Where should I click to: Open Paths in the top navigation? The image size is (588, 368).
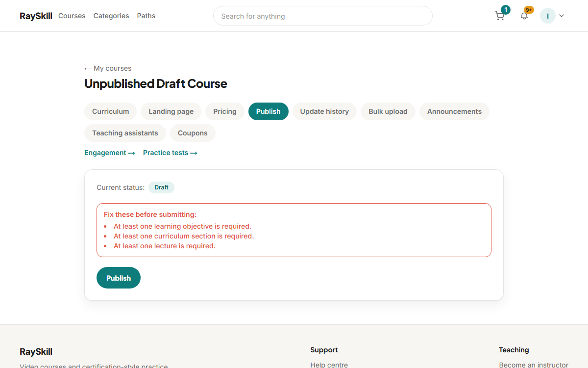[x=146, y=16]
